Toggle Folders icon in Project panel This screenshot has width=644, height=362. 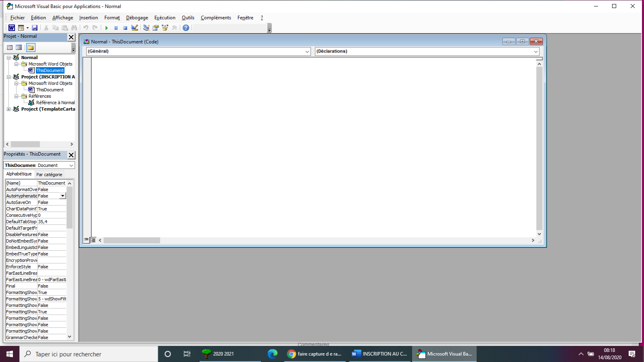(x=31, y=47)
